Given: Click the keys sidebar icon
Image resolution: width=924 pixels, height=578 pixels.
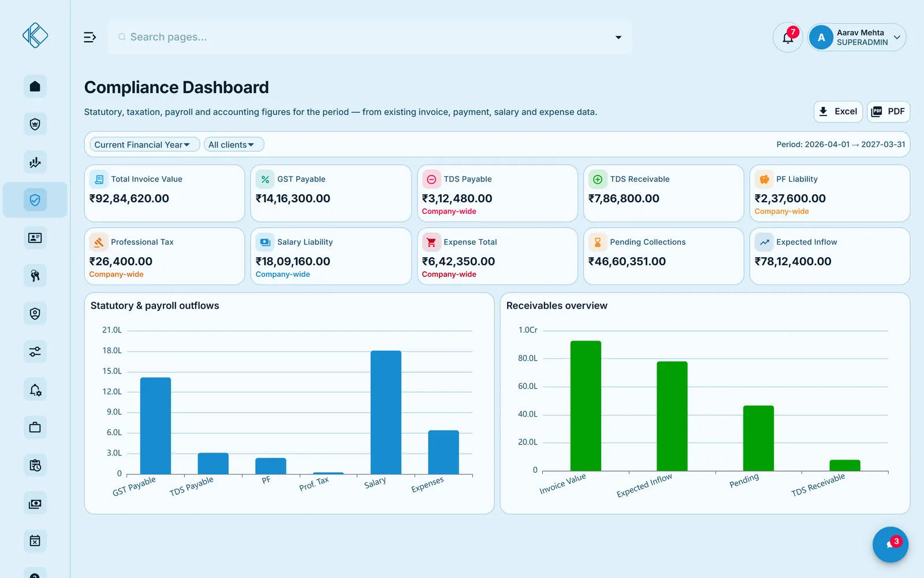Looking at the screenshot, I should 35,276.
